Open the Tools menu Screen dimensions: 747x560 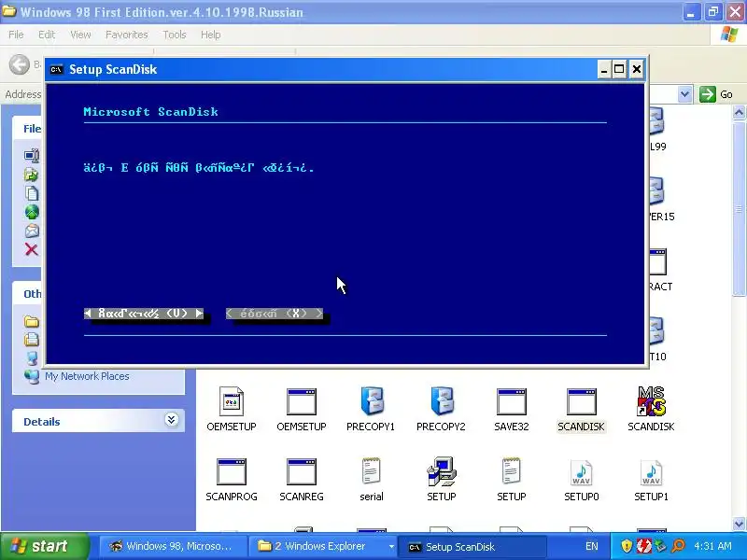(175, 35)
